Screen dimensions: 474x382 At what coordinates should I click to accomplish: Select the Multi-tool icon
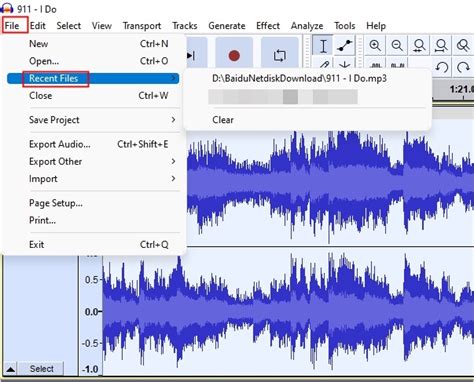[345, 64]
